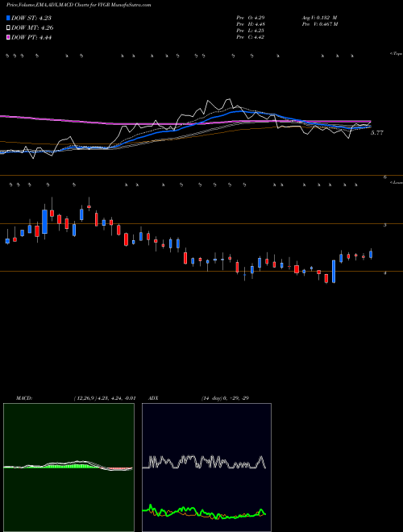The height and width of the screenshot is (532, 403).
Task: Click the Avg V: 0.182 M value
Action: (319, 18)
